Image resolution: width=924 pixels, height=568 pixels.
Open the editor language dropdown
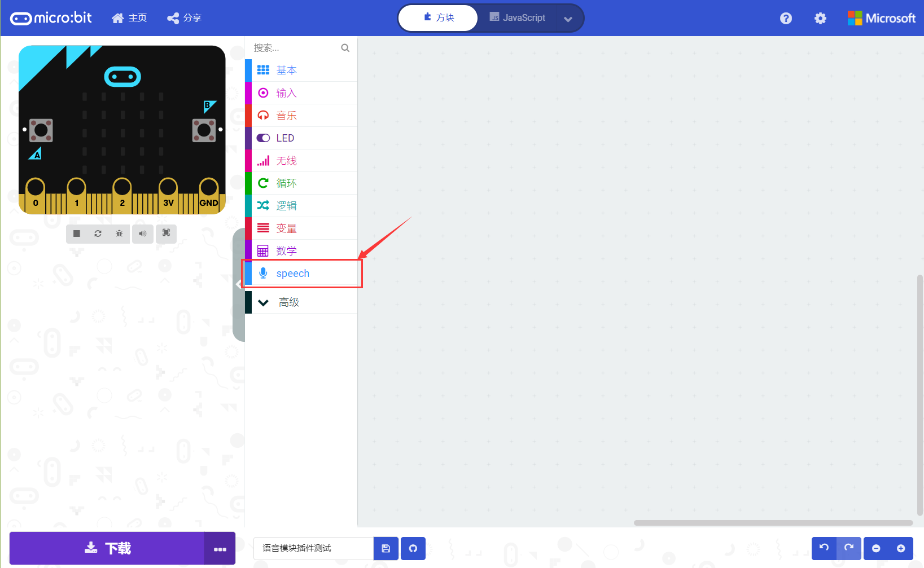568,17
